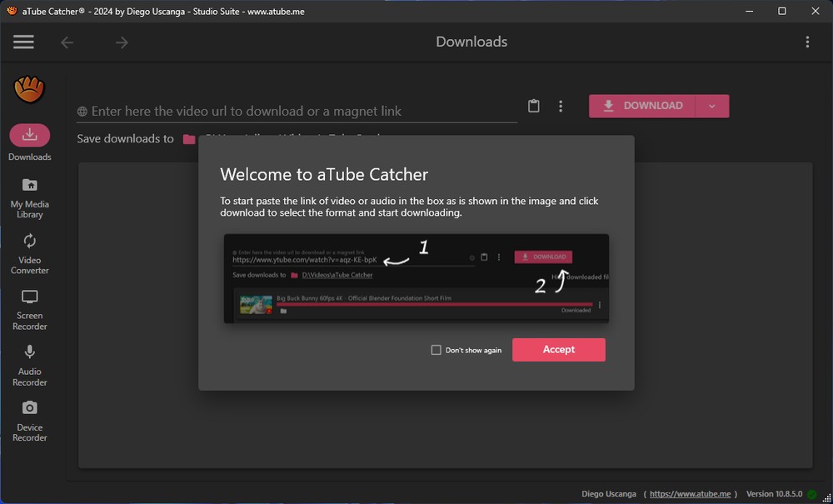
Task: Enable the Don't show again checkbox
Action: click(436, 350)
